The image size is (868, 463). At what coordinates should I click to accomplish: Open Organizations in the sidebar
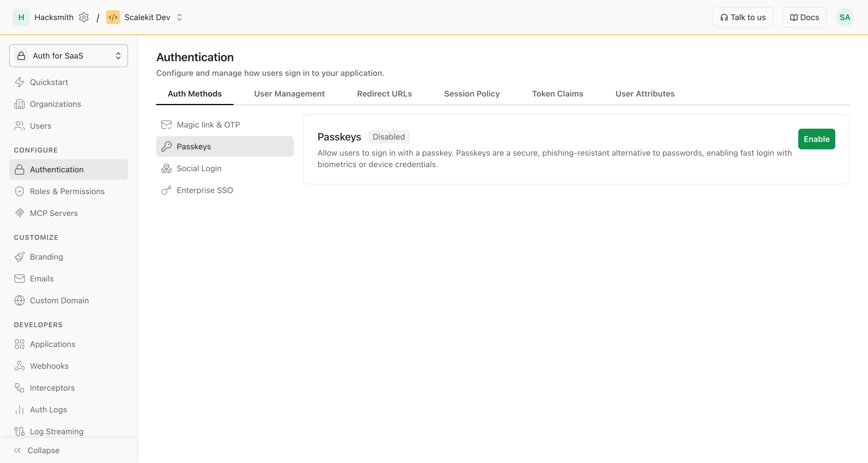coord(68,104)
